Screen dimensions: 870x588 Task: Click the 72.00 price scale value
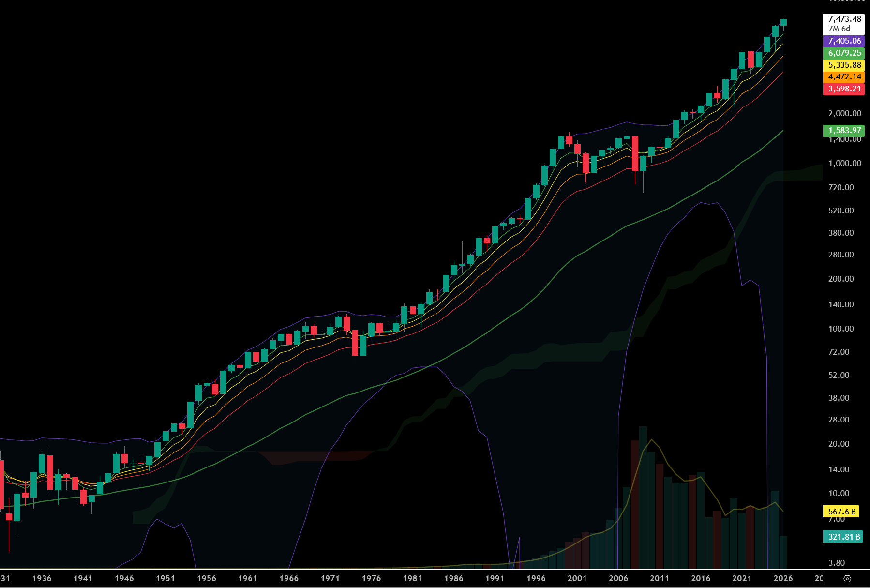coord(839,352)
